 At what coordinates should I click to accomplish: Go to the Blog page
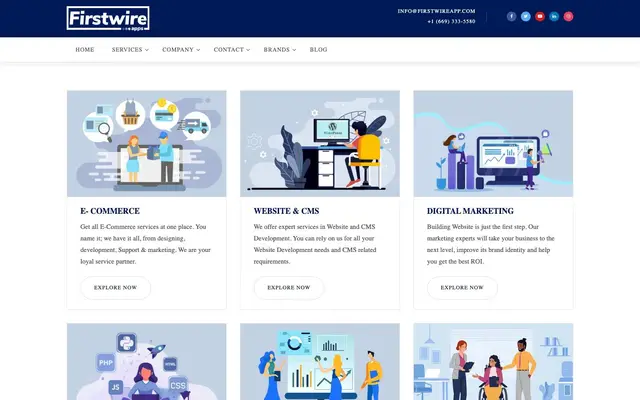(x=318, y=49)
